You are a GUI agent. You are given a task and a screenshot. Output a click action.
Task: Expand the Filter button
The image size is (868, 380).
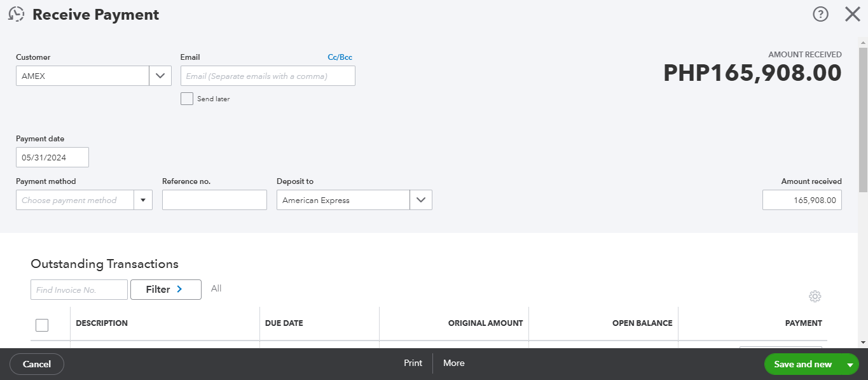pos(165,290)
